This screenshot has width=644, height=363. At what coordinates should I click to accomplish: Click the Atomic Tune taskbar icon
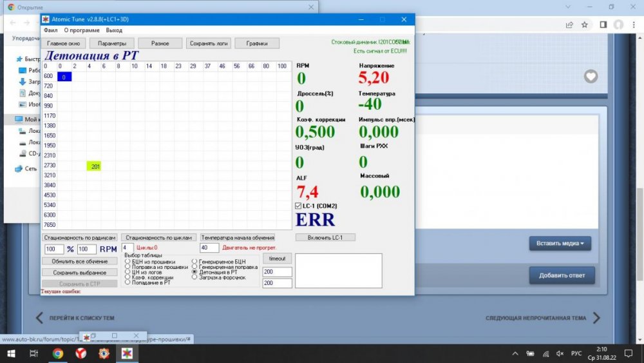pos(127,353)
